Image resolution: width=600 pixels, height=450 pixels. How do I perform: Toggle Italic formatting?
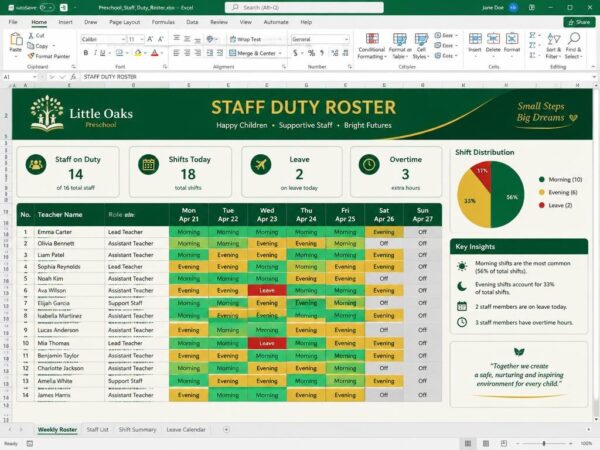tap(95, 53)
